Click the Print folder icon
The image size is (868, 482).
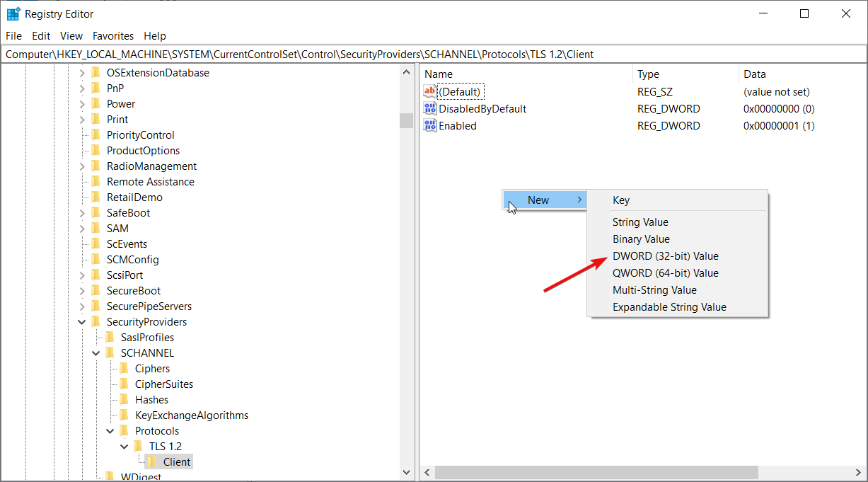[96, 119]
